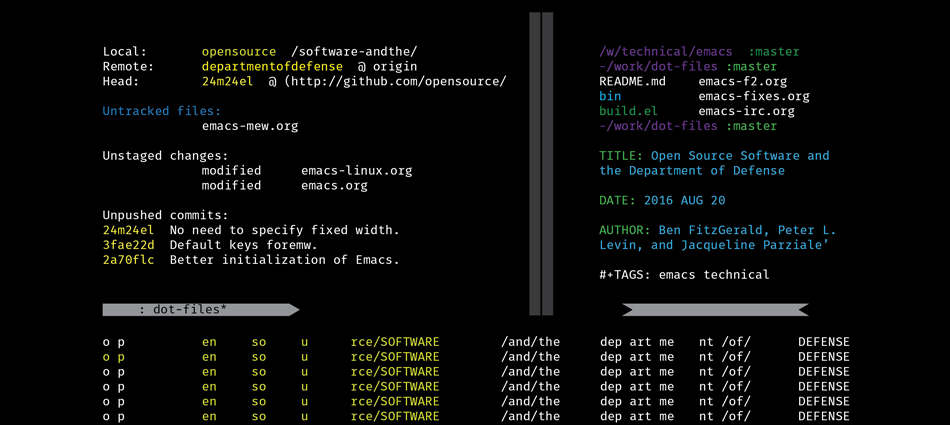Select the untracked file emacs-mew.org
950x425 pixels.
(x=250, y=127)
